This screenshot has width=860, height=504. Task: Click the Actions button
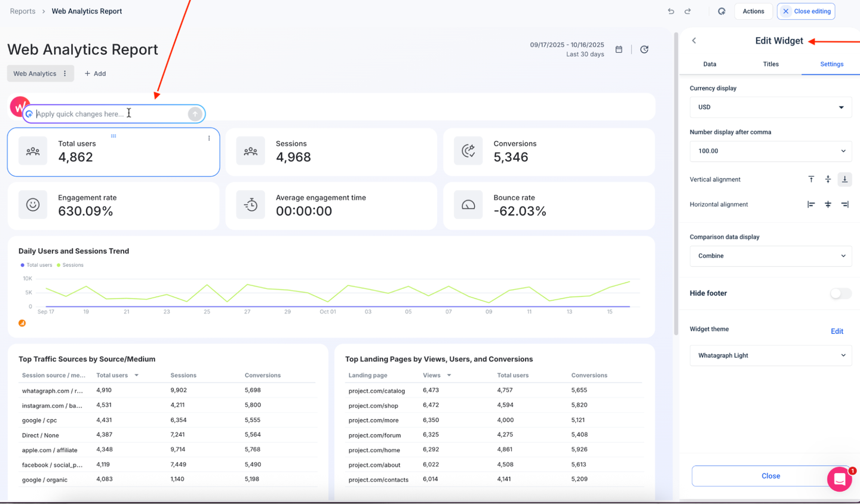click(753, 11)
